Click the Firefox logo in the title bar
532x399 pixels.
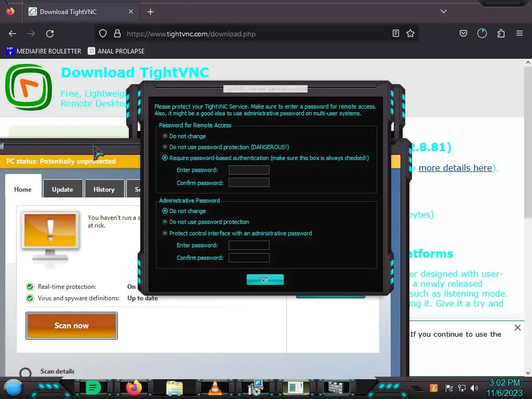10,11
